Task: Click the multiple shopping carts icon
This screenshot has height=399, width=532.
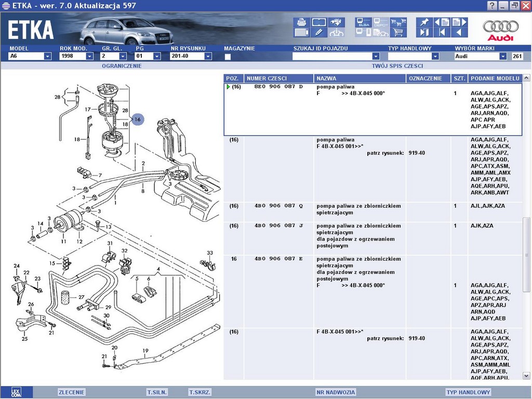Action: (x=398, y=22)
